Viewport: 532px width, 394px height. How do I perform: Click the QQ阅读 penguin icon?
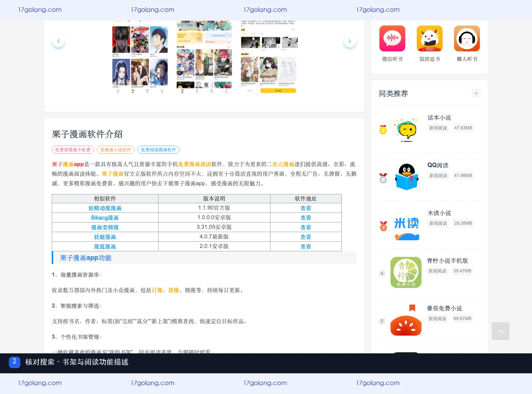pyautogui.click(x=406, y=177)
